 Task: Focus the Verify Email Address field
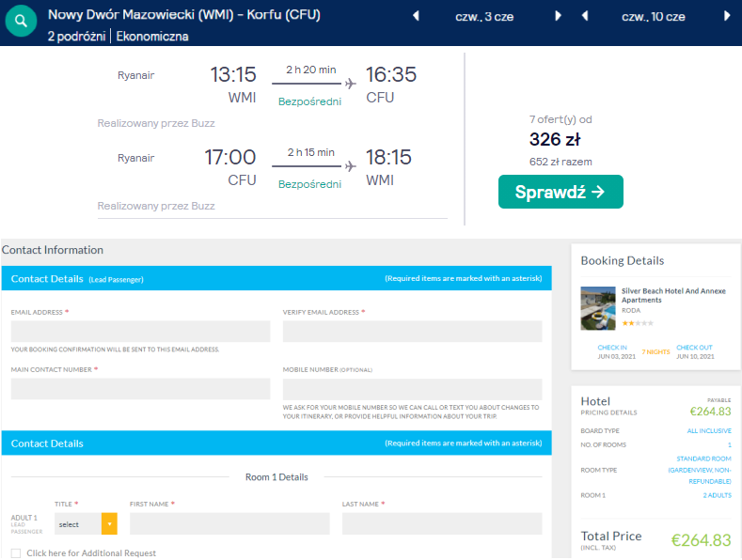coord(412,331)
